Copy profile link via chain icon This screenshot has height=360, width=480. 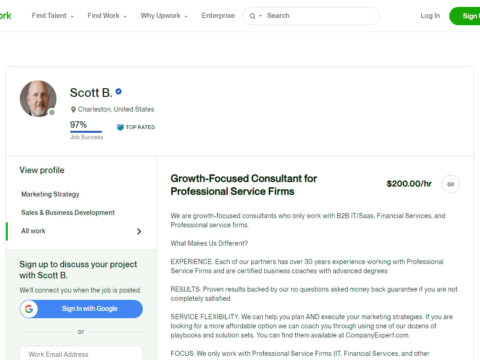[x=450, y=184]
